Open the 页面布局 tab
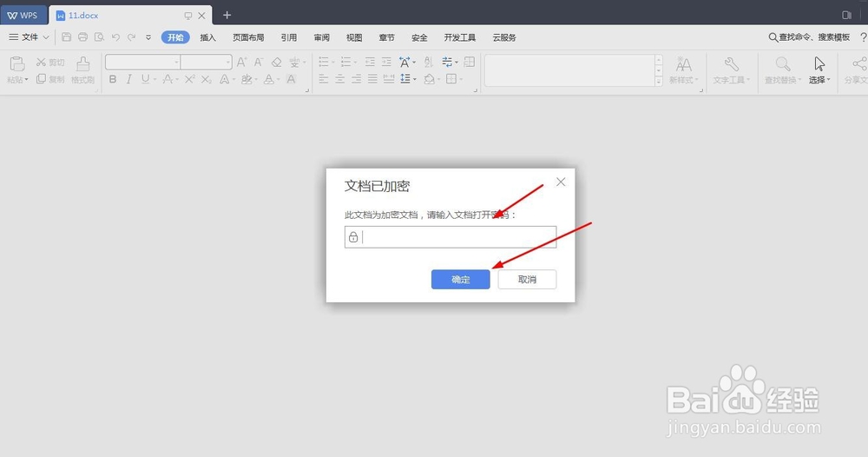Viewport: 868px width, 457px height. point(248,37)
